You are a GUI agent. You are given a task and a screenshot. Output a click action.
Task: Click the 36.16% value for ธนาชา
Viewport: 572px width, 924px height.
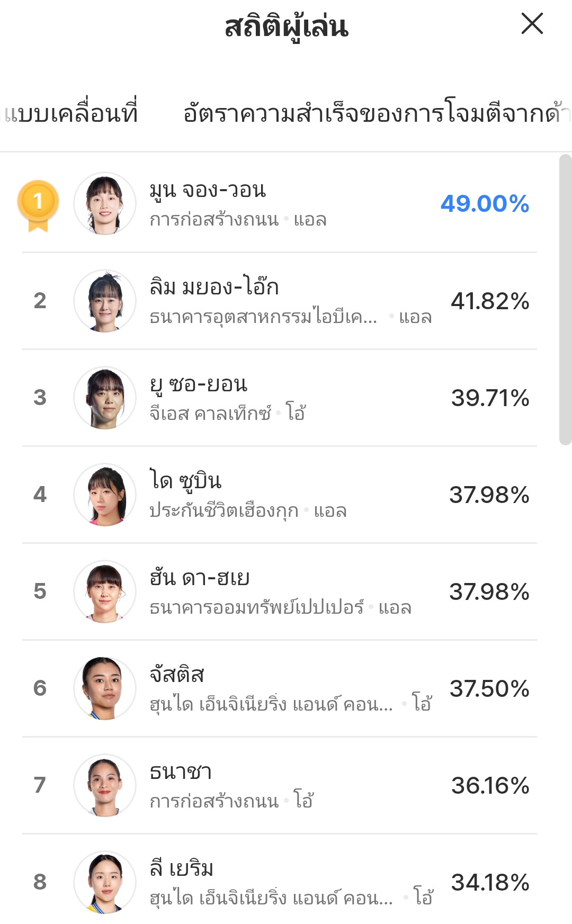point(490,785)
